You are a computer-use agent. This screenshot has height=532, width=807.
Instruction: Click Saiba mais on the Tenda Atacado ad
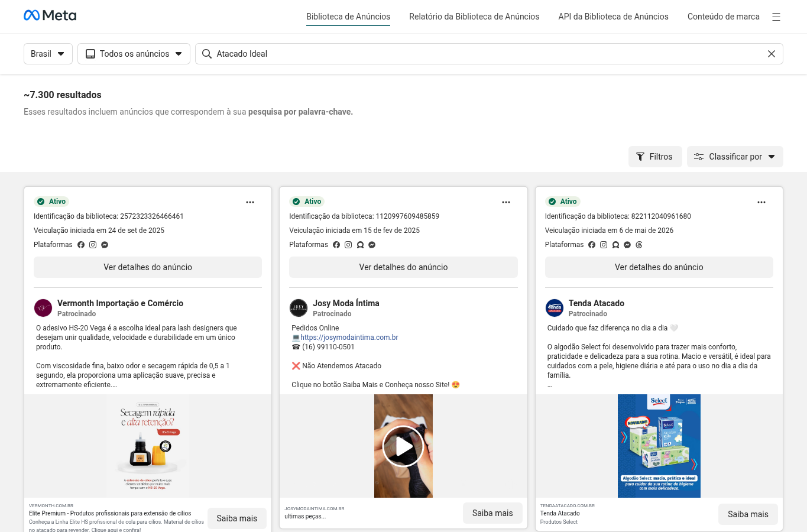click(748, 514)
